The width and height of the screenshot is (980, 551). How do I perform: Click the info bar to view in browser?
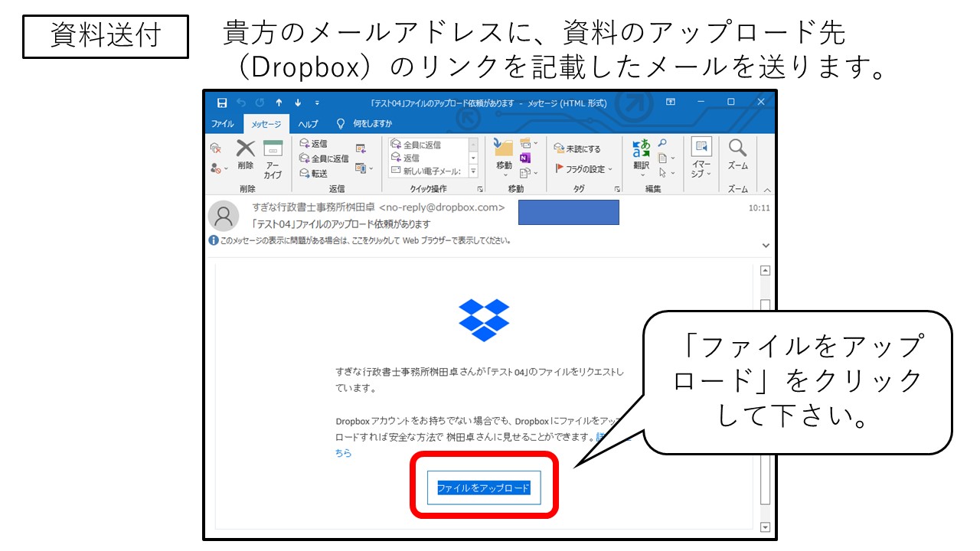pyautogui.click(x=360, y=240)
